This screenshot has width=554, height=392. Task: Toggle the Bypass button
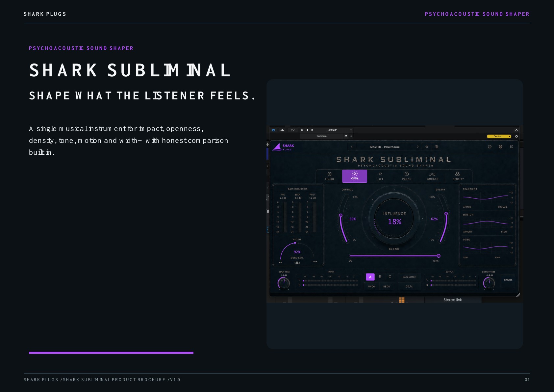(508, 280)
